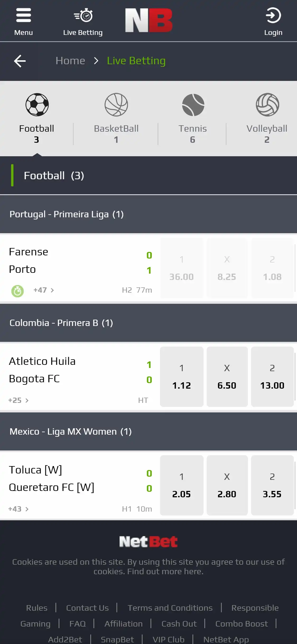The width and height of the screenshot is (297, 644).
Task: Expand +25 markets for Atletico Huila match
Action: (18, 400)
